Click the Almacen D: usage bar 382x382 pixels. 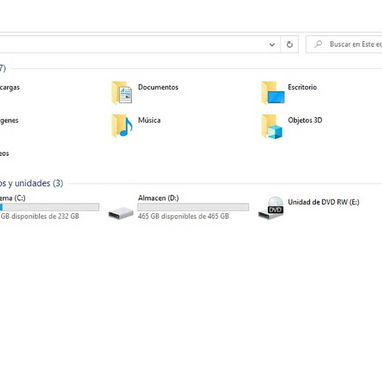[193, 207]
